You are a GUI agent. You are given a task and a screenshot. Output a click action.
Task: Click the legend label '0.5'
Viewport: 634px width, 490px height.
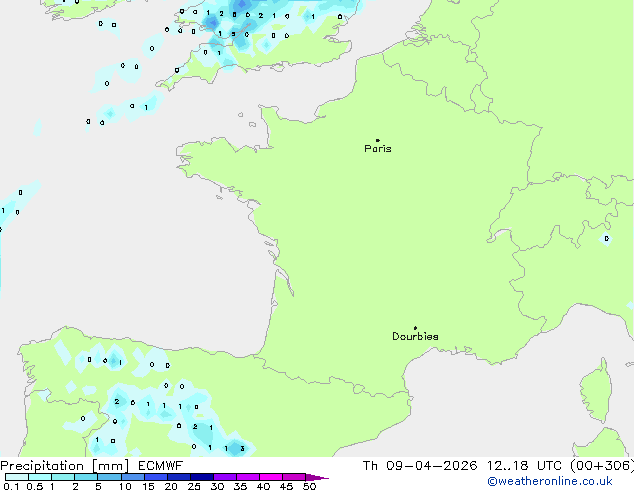[35, 486]
